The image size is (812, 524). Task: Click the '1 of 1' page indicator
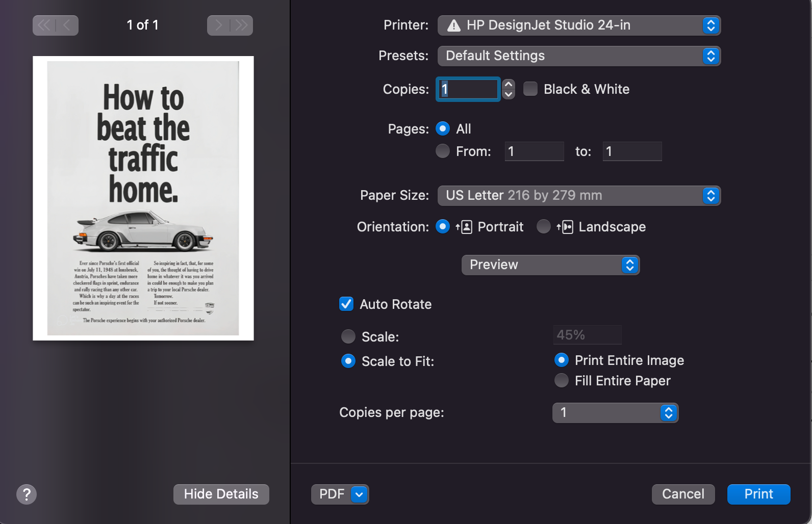[143, 25]
